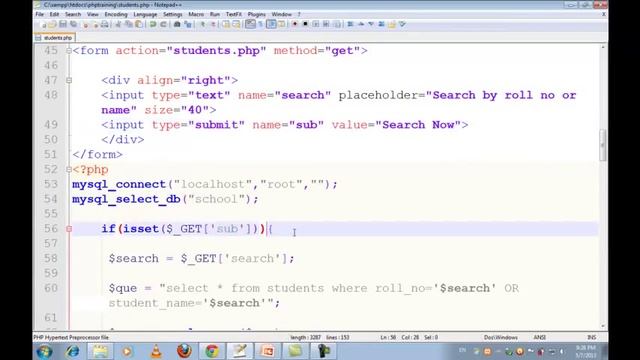Collapse the form block at line 45
This screenshot has height=360, width=640.
click(69, 51)
